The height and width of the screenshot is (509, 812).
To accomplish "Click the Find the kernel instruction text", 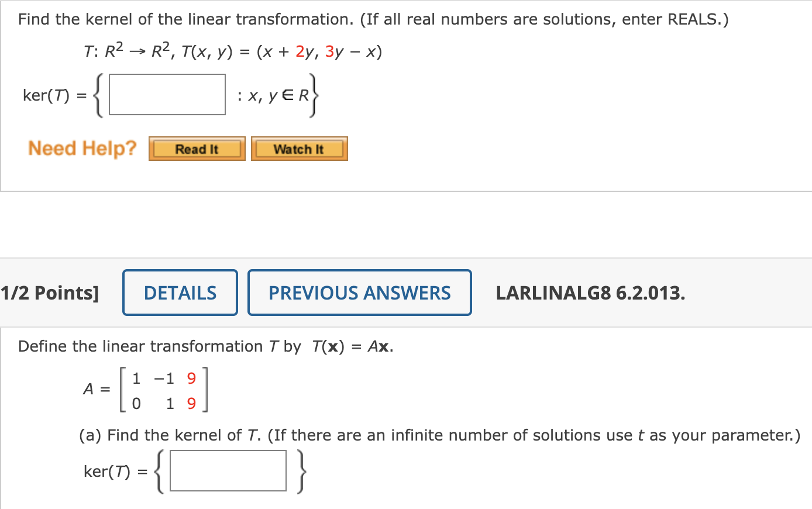I will (x=234, y=19).
